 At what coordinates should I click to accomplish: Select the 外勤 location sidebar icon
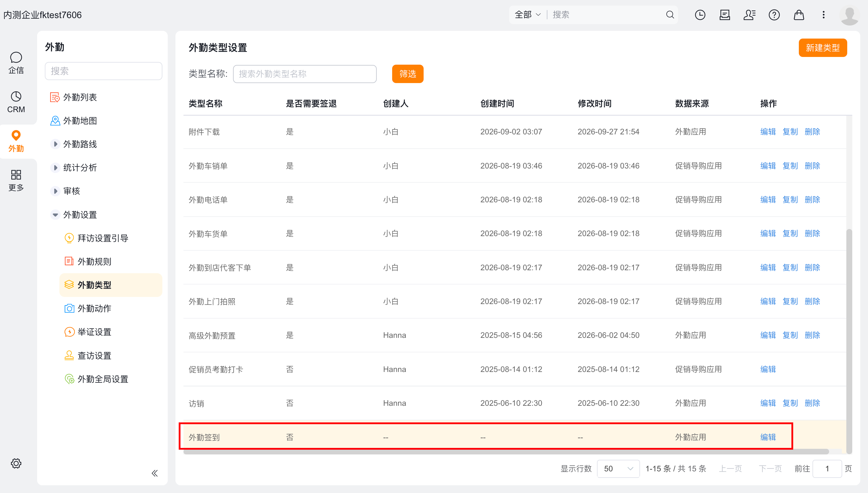click(16, 141)
